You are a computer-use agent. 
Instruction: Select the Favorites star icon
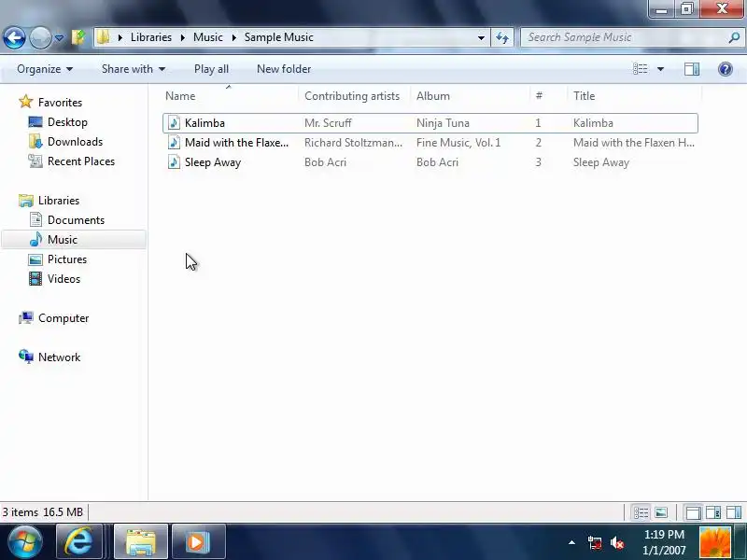point(26,102)
